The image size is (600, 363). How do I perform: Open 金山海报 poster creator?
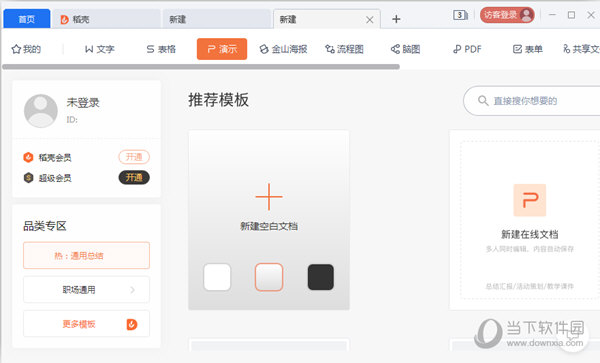coord(283,49)
